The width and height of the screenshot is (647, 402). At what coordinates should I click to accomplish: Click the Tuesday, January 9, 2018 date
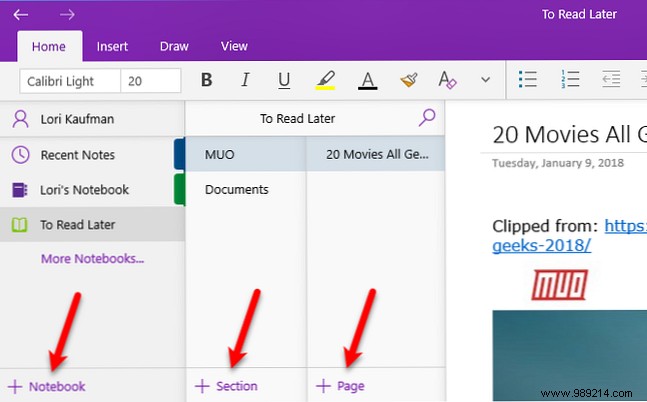[557, 163]
